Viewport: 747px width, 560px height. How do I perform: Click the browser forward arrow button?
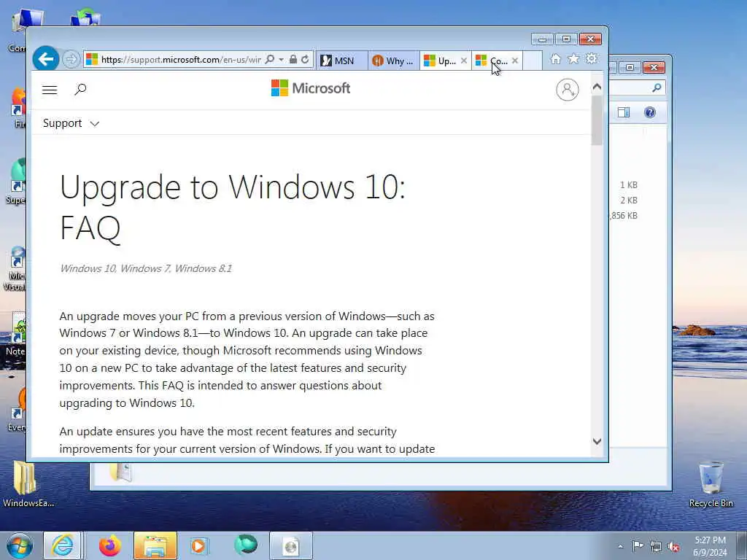pos(71,60)
